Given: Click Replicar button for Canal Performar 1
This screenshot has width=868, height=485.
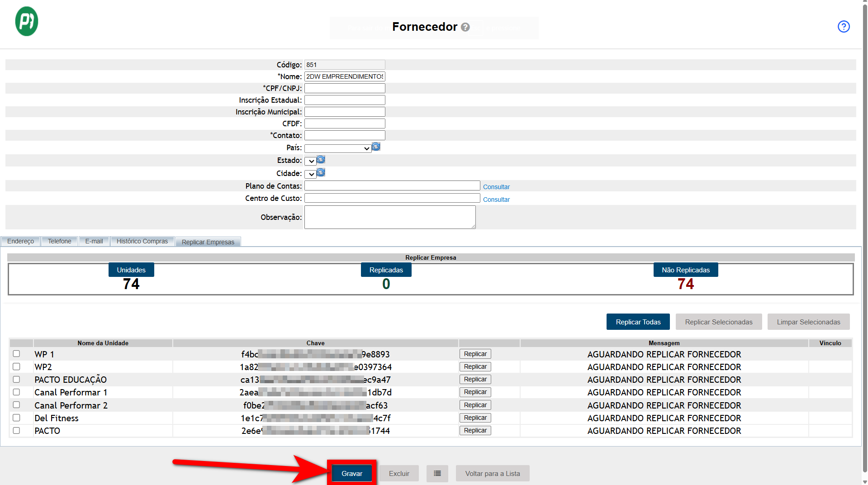Looking at the screenshot, I should [x=475, y=392].
